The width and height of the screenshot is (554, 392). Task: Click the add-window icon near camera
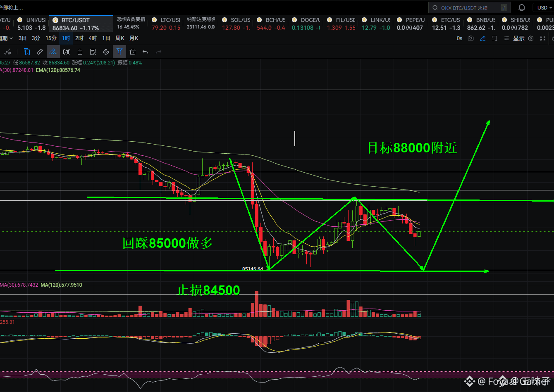click(x=494, y=38)
